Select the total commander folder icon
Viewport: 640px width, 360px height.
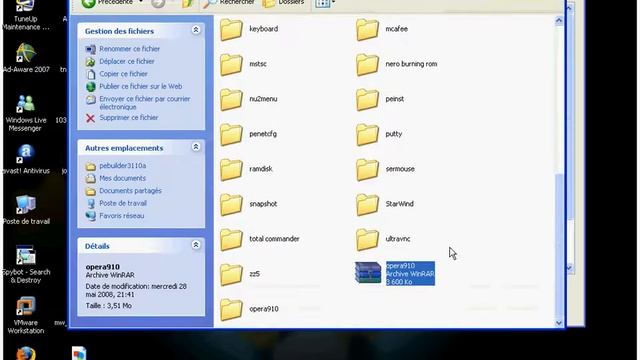(x=231, y=239)
